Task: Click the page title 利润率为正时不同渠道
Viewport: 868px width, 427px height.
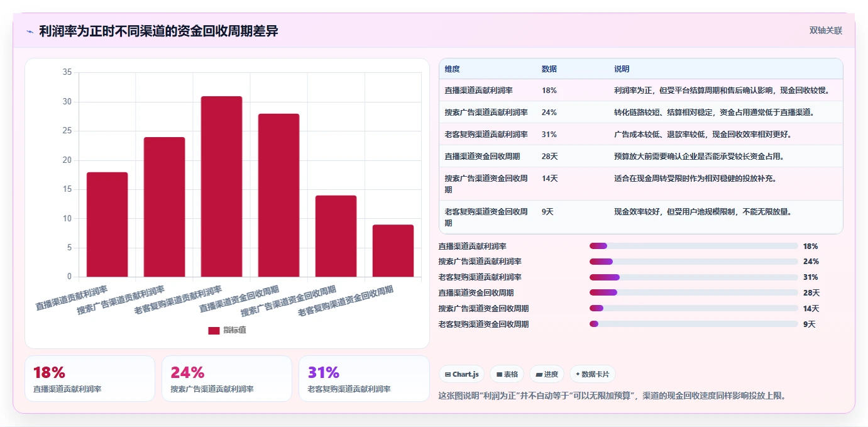Action: point(158,31)
